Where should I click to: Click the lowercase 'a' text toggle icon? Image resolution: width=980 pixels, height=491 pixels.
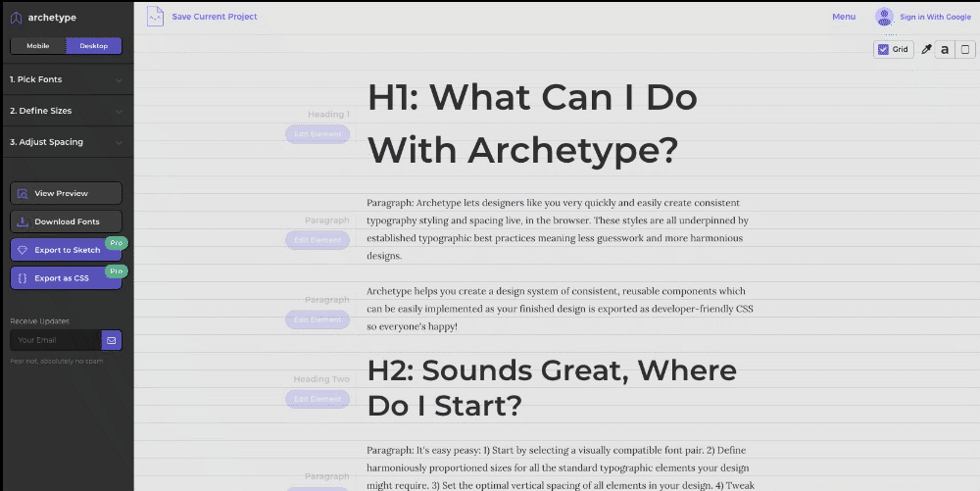pyautogui.click(x=945, y=49)
